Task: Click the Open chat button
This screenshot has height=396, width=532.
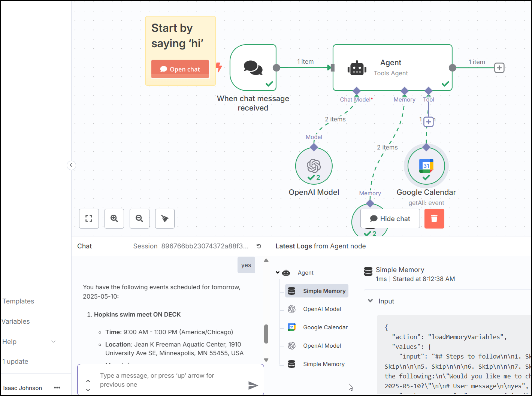Action: 180,69
